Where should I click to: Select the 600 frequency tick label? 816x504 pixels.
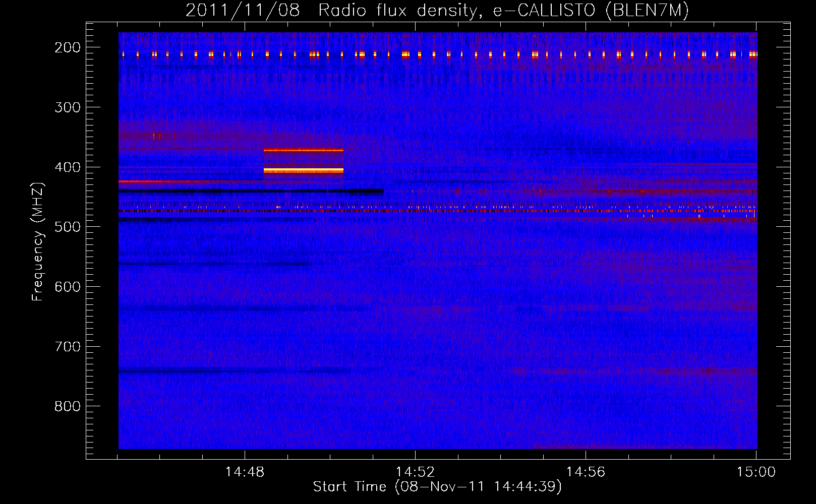click(68, 287)
